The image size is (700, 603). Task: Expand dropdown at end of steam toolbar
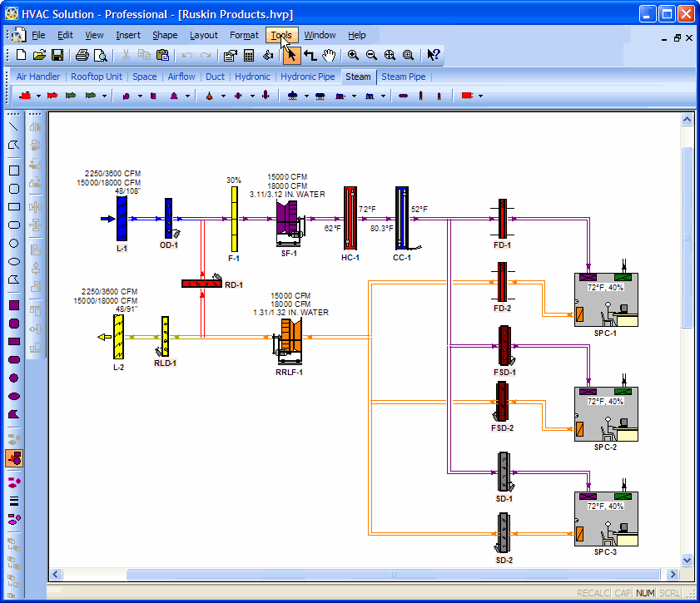point(480,96)
